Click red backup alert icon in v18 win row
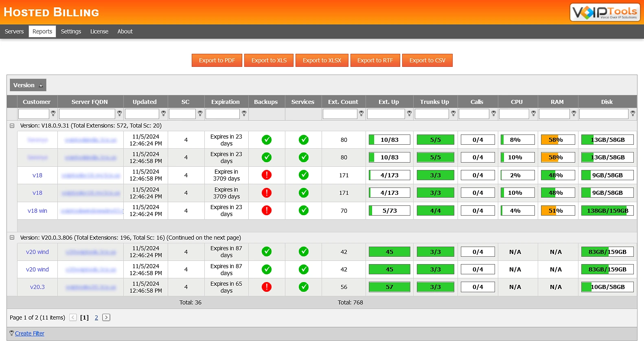This screenshot has height=355, width=644. click(x=267, y=210)
